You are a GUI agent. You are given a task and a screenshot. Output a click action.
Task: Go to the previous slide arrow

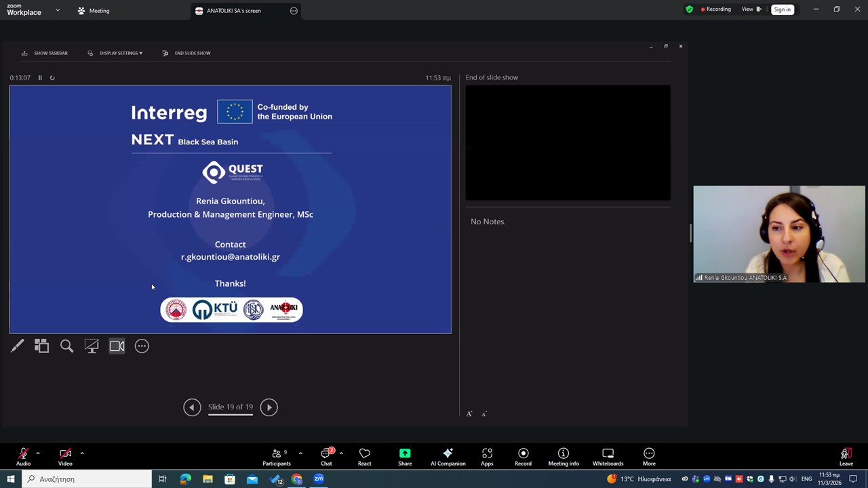click(x=192, y=407)
